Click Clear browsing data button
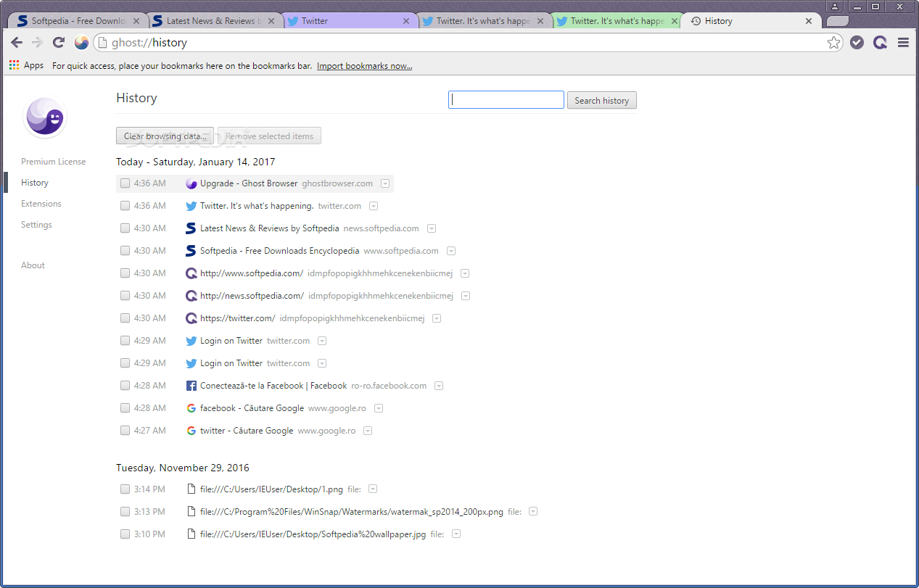919x588 pixels. [x=165, y=136]
